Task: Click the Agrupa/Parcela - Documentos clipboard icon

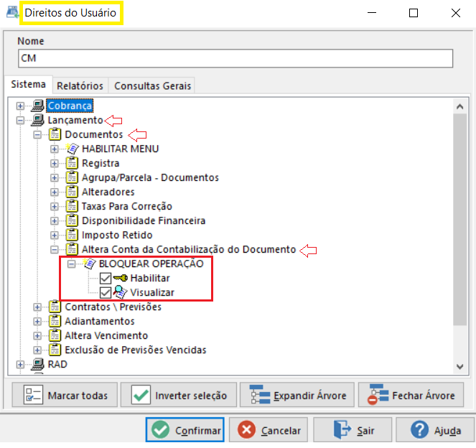Action: (72, 177)
